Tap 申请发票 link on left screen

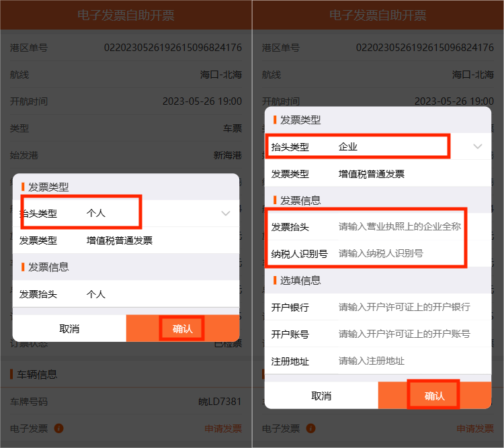tap(222, 429)
